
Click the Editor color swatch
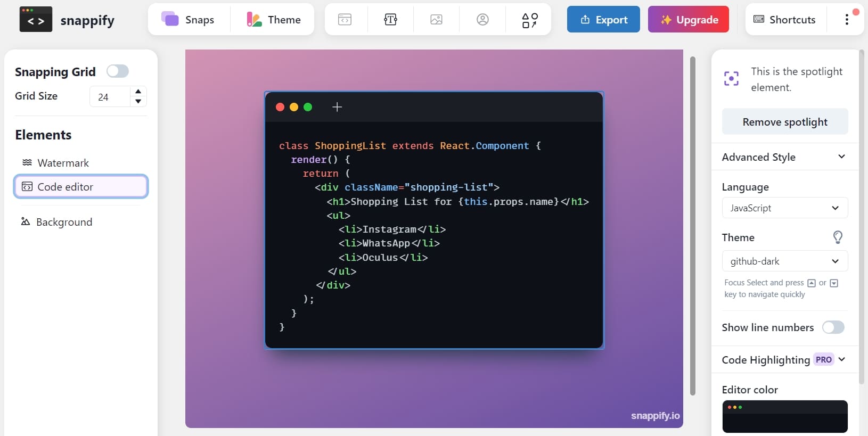(x=784, y=416)
